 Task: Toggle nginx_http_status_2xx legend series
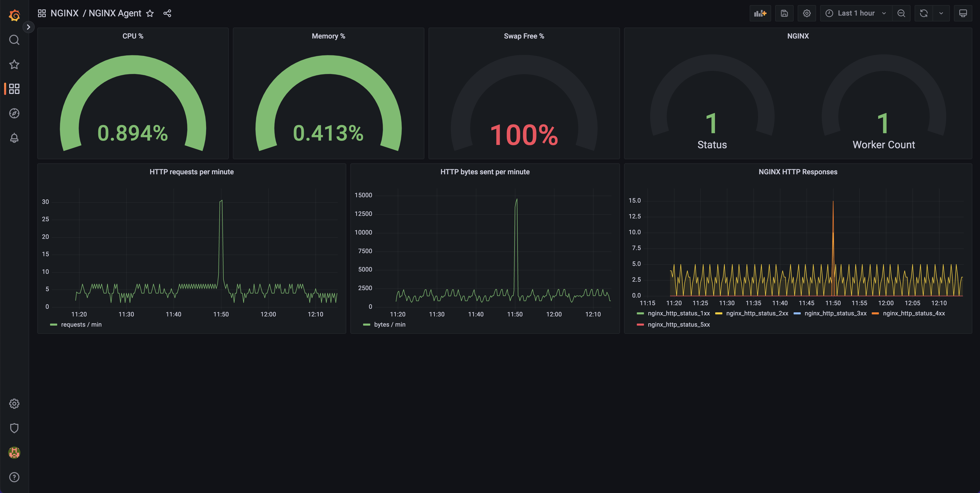coord(757,313)
